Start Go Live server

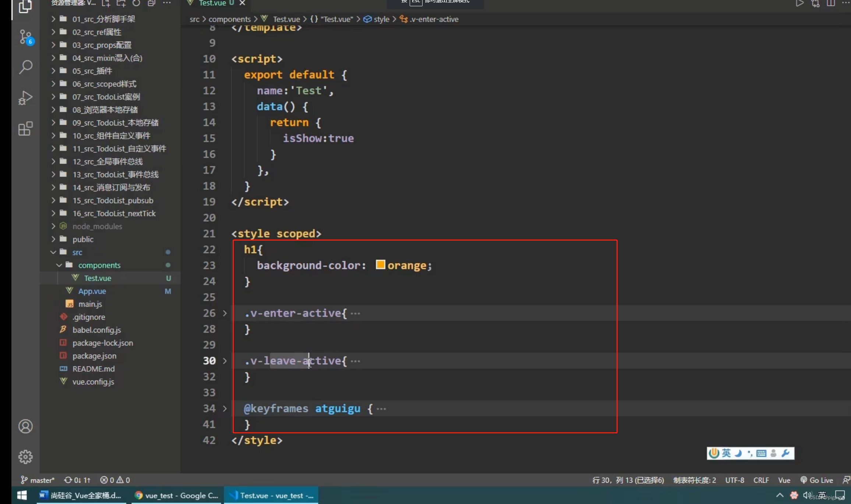816,480
